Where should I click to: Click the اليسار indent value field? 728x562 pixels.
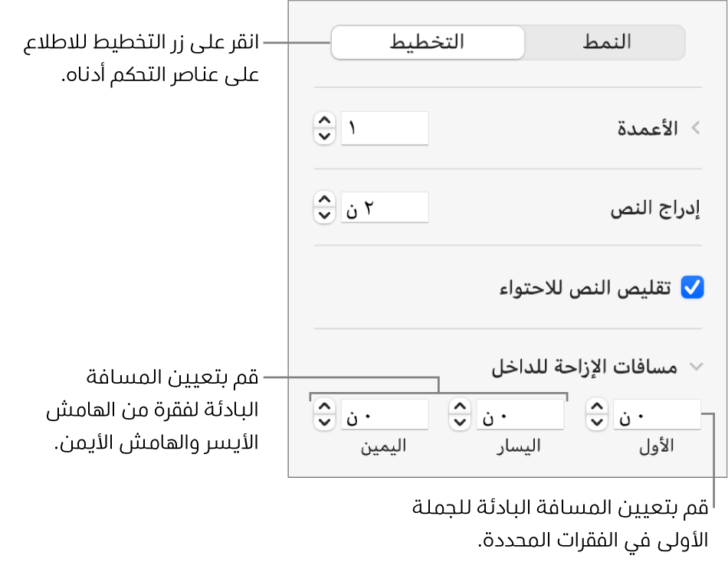tap(519, 414)
